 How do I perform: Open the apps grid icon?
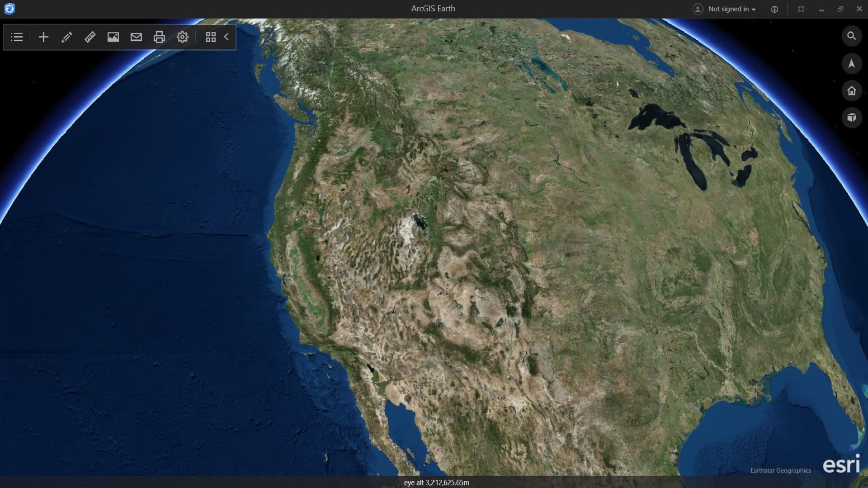(211, 37)
